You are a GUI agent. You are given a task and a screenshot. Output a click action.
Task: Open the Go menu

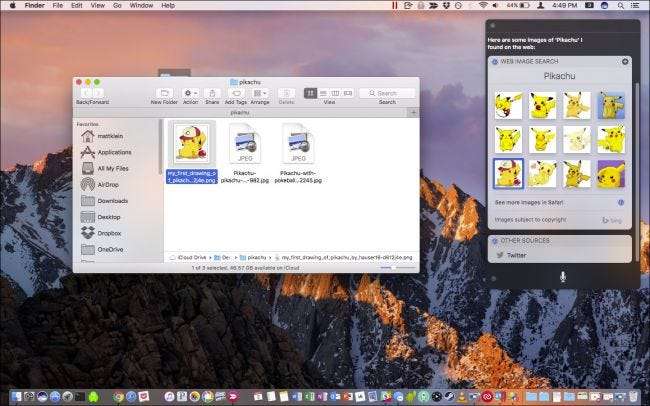117,5
